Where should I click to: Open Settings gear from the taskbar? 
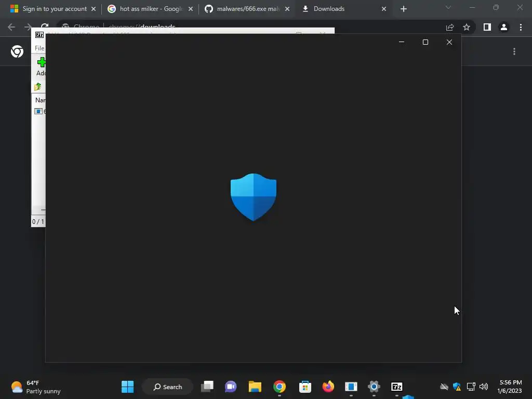click(374, 387)
